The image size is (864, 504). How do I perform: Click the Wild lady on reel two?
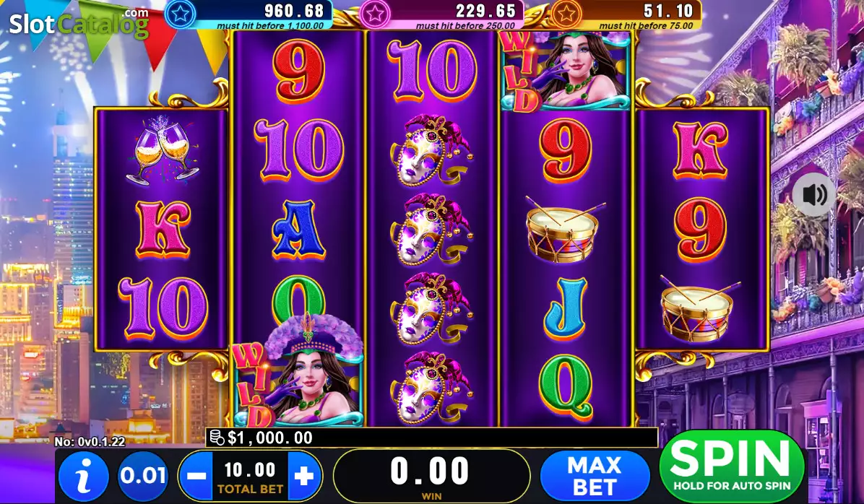298,372
